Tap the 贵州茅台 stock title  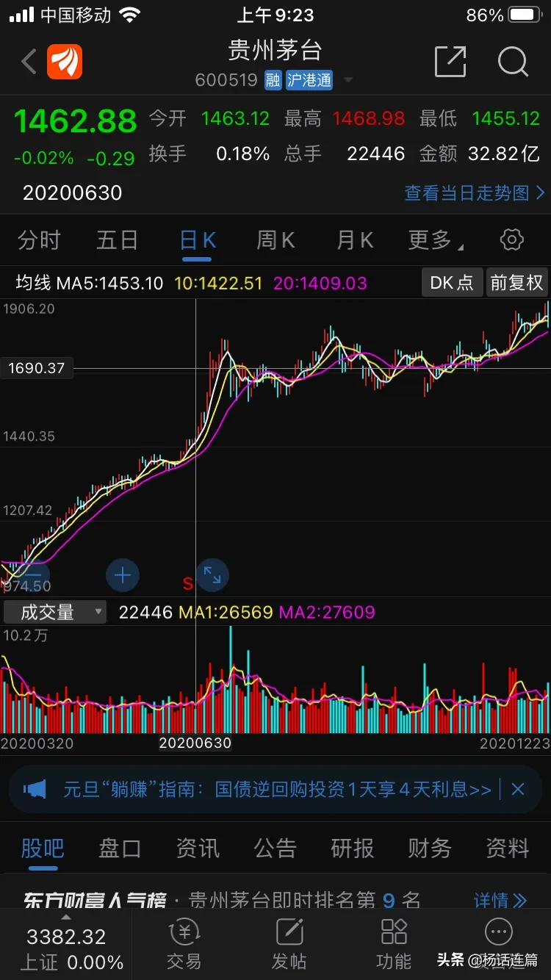point(275,51)
